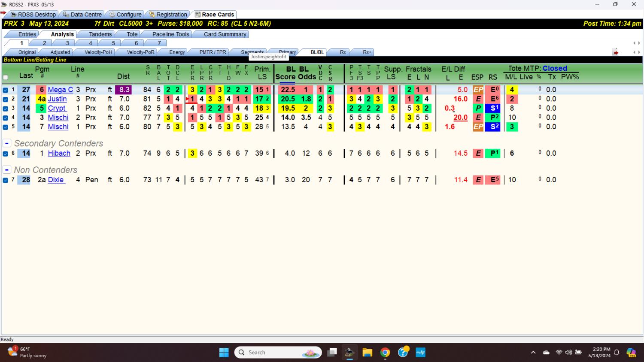Click the battery status tray icon

578,353
